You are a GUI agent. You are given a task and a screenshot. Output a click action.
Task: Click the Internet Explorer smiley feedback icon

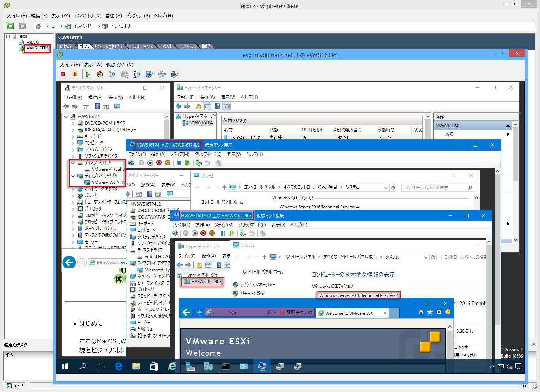click(447, 312)
